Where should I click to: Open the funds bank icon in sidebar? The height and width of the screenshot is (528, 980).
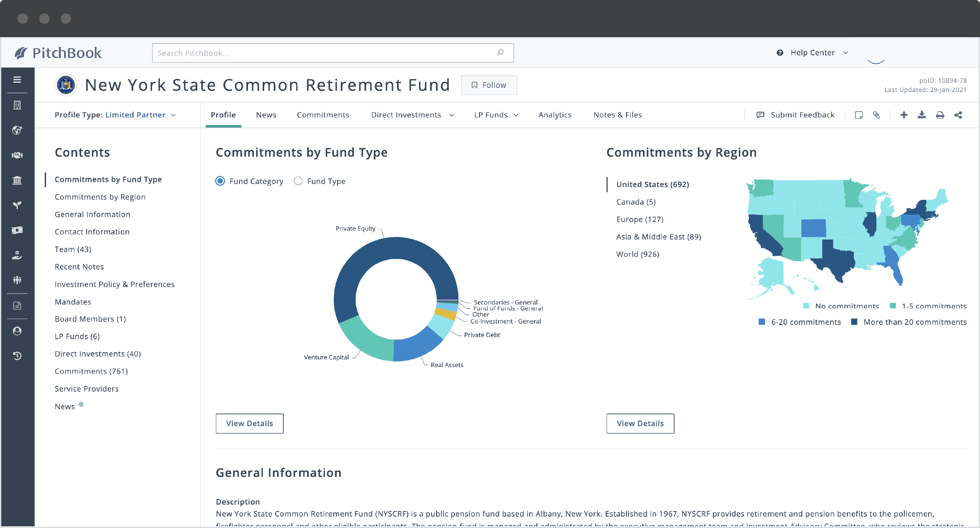click(x=17, y=180)
